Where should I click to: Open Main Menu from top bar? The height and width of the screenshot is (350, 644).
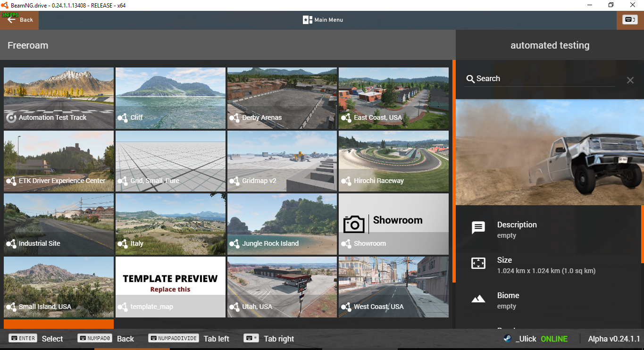point(323,20)
